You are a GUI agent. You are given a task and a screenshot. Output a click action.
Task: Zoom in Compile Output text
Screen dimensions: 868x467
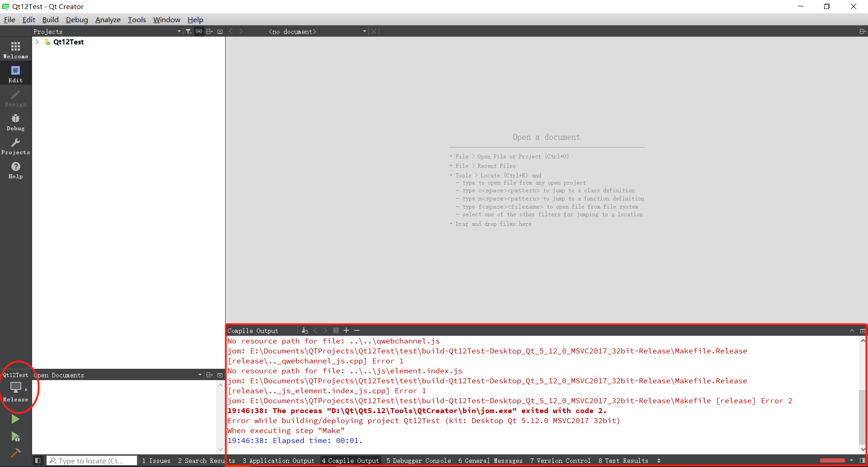(x=346, y=330)
